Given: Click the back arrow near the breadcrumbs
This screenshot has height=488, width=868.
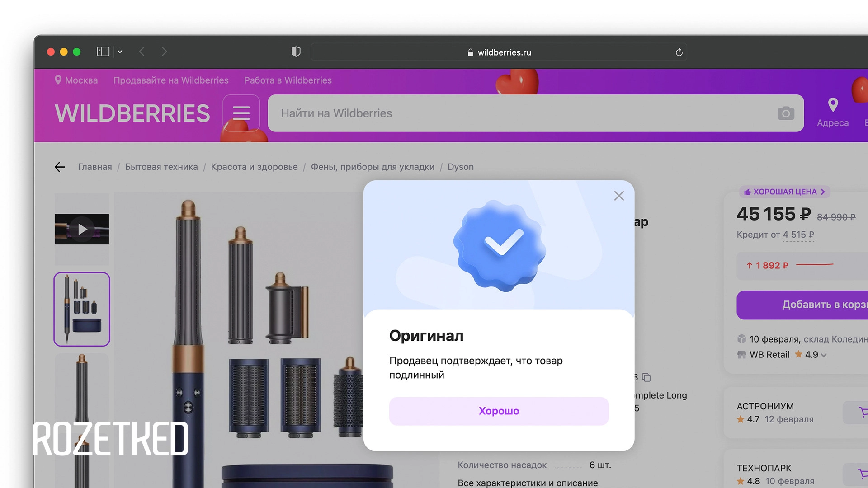Looking at the screenshot, I should tap(60, 167).
